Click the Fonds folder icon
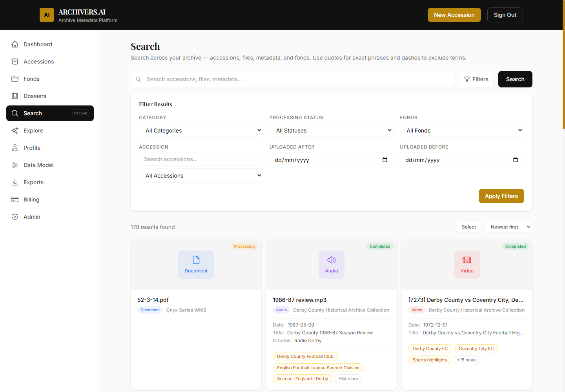 pyautogui.click(x=15, y=79)
